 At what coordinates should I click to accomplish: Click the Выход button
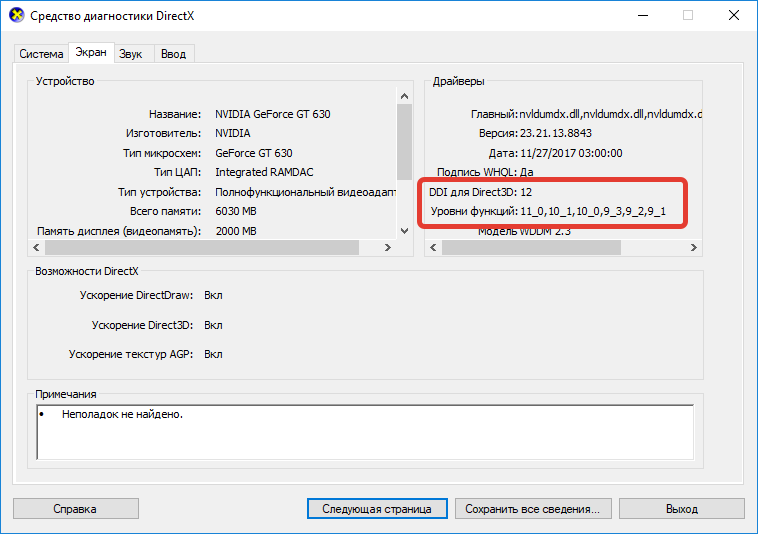coord(682,509)
